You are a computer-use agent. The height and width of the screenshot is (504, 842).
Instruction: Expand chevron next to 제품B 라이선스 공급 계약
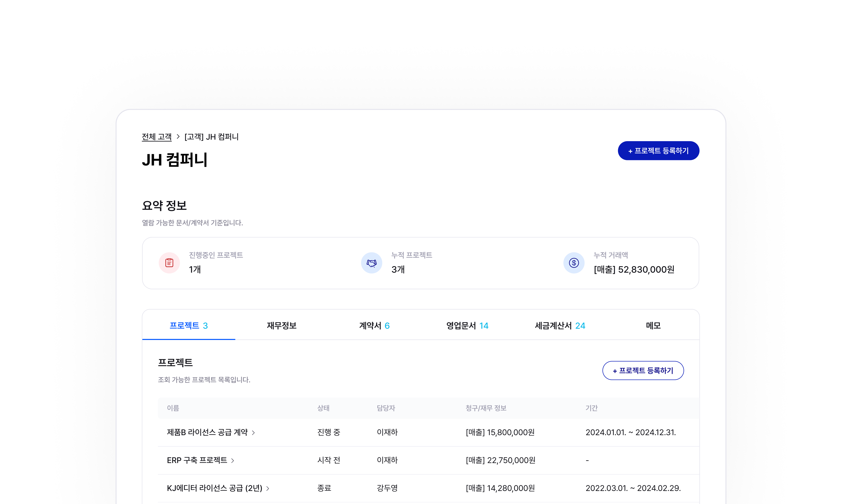tap(253, 433)
